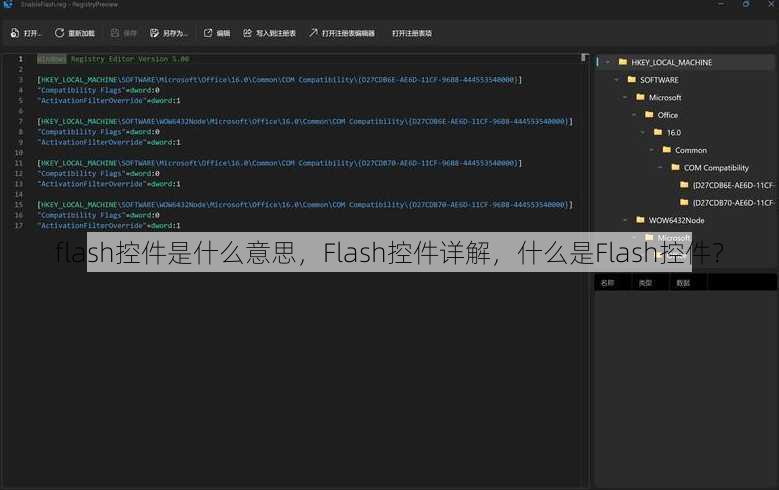
Task: Open registry editor via 打开注册表编辑器
Action: pos(342,33)
